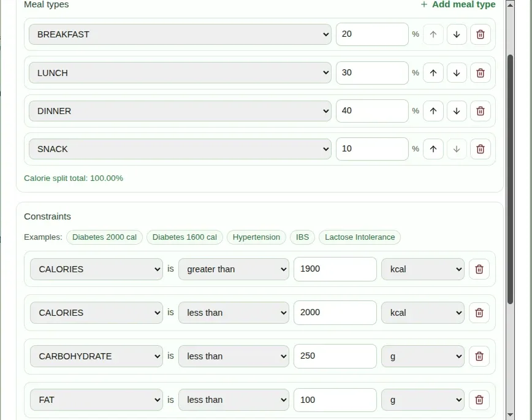Delete the CARBOHYDRATE constraint

coord(479,356)
